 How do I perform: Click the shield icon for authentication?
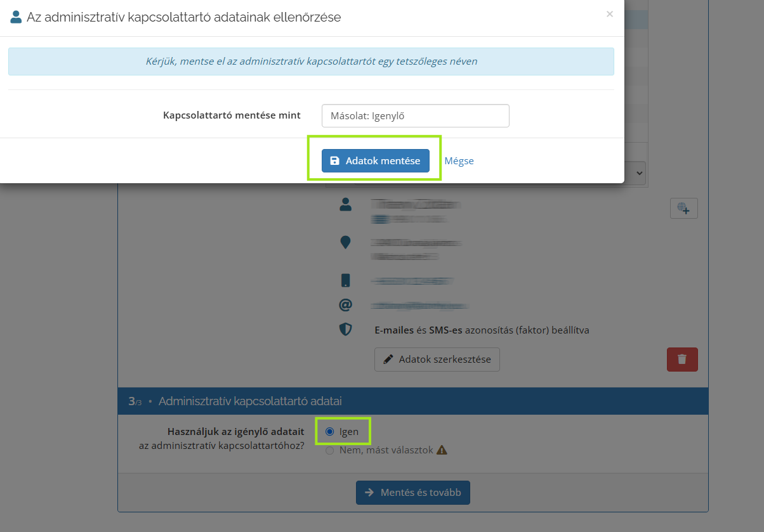click(345, 330)
